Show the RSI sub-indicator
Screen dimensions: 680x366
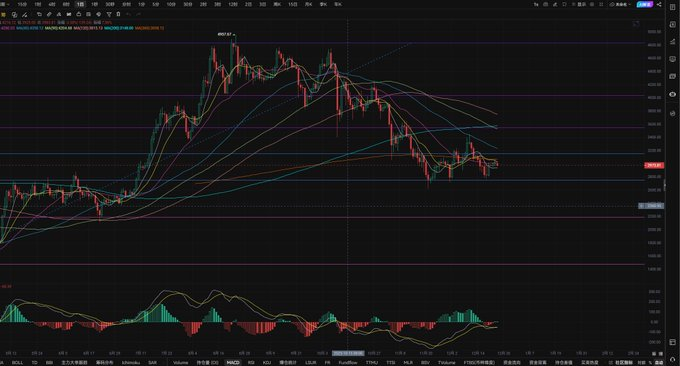coord(251,363)
